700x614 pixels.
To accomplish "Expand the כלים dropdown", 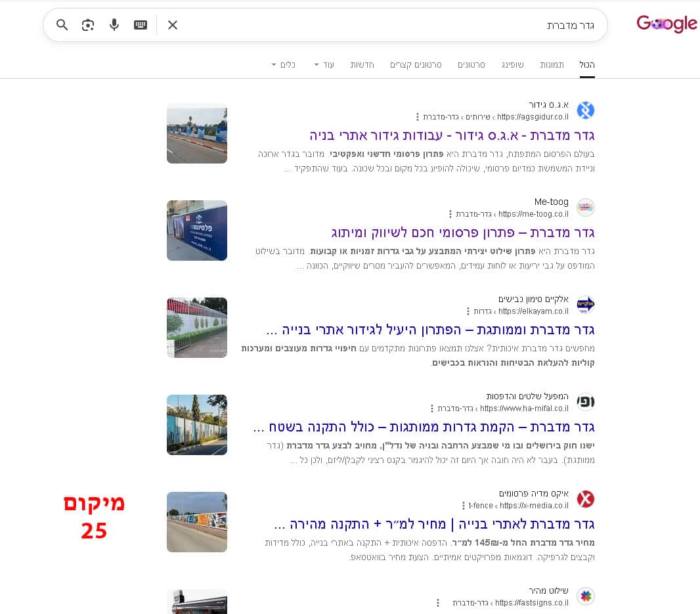I will click(x=284, y=65).
